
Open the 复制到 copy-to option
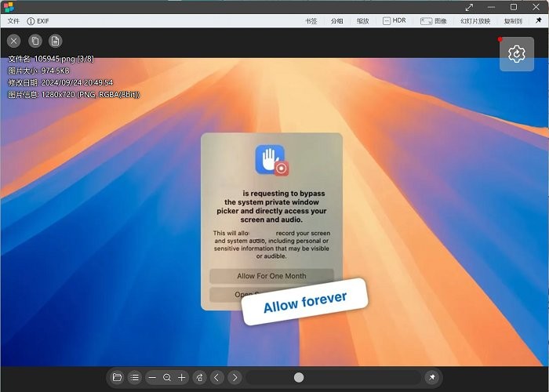[513, 21]
